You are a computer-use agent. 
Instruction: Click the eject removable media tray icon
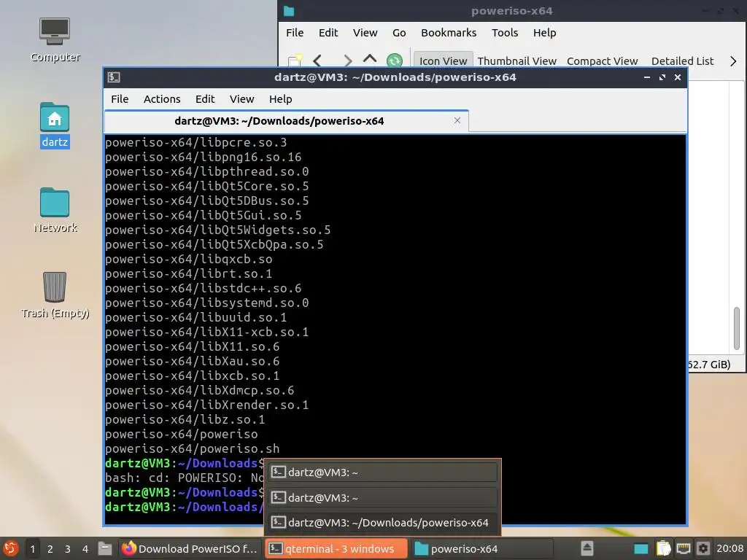tap(587, 548)
